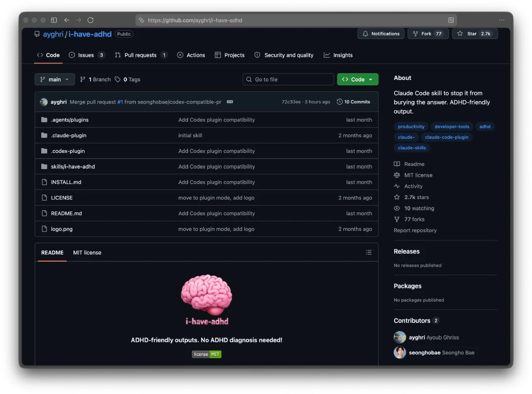Expand the commit message ellipsis button
This screenshot has width=532, height=394.
230,102
